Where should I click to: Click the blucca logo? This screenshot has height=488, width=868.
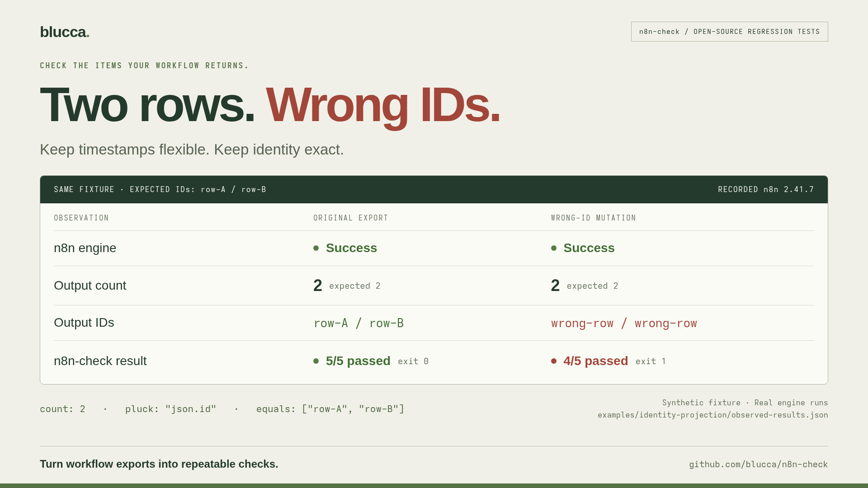[x=65, y=32]
